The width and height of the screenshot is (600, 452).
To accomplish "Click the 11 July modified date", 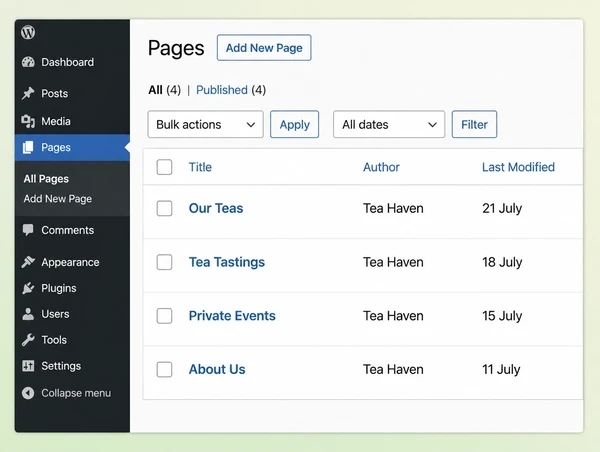I will 501,369.
